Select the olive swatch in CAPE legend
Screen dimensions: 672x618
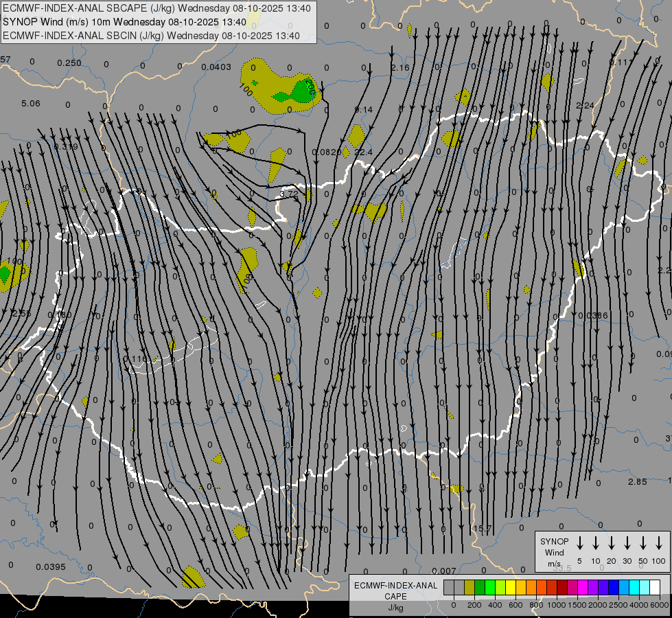pyautogui.click(x=470, y=587)
